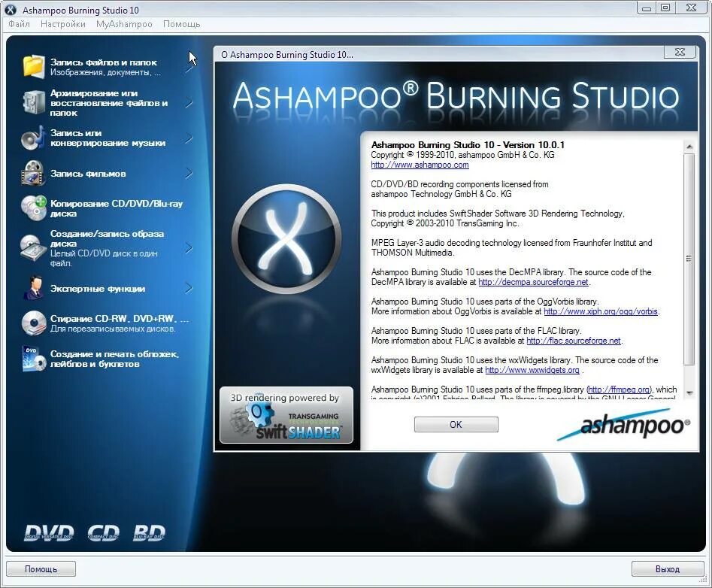Click the SwiftShader 3D rendering badge
The width and height of the screenshot is (712, 588).
(286, 415)
